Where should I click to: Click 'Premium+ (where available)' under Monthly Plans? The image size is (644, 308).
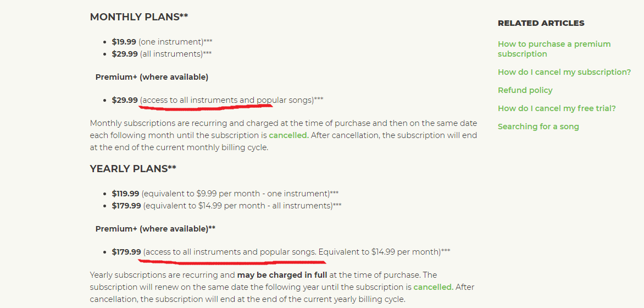[152, 77]
